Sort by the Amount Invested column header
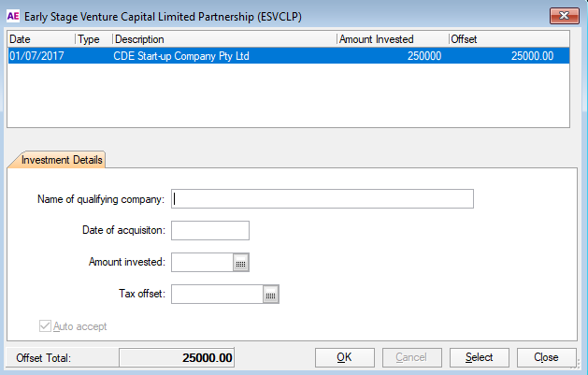Screen dimensions: 588x375 391,39
